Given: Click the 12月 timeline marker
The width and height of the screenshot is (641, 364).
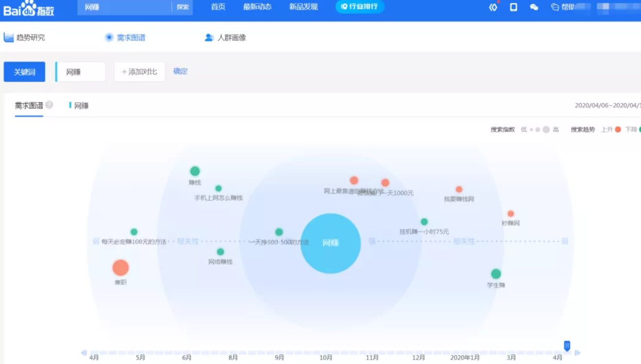Looking at the screenshot, I should pos(419,358).
